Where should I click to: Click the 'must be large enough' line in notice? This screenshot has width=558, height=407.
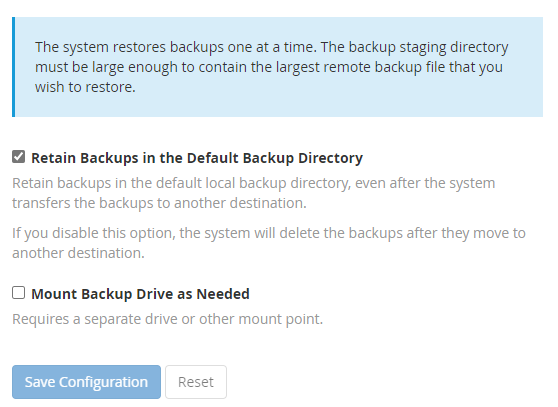point(269,67)
